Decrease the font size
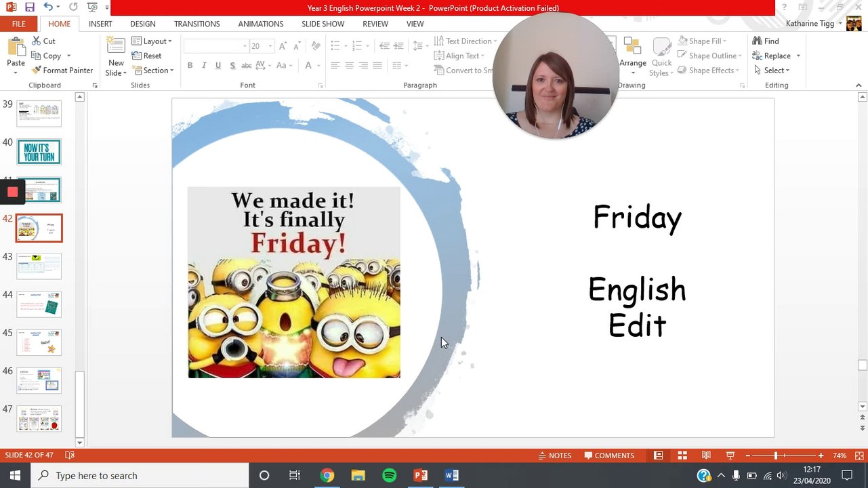 point(297,46)
